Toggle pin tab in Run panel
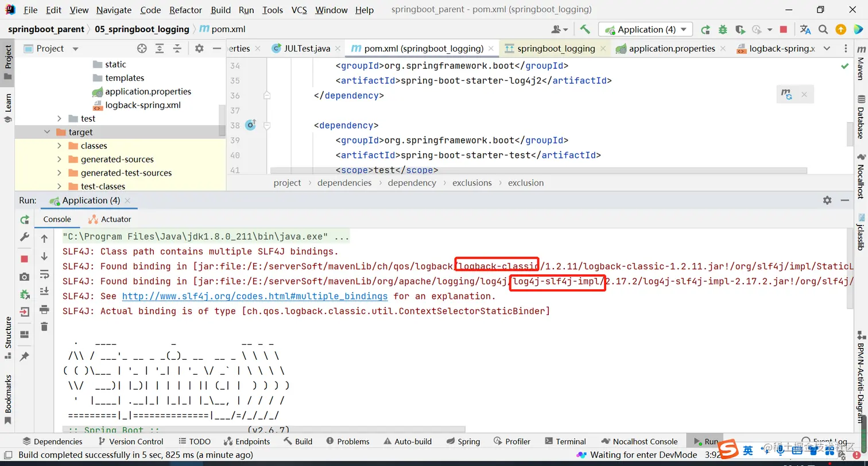 (x=24, y=356)
